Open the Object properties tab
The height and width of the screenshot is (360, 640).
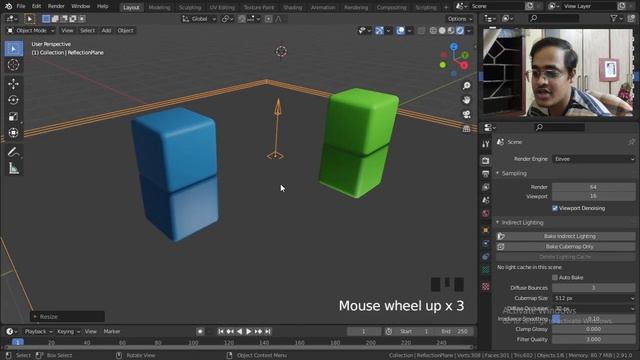tap(485, 230)
